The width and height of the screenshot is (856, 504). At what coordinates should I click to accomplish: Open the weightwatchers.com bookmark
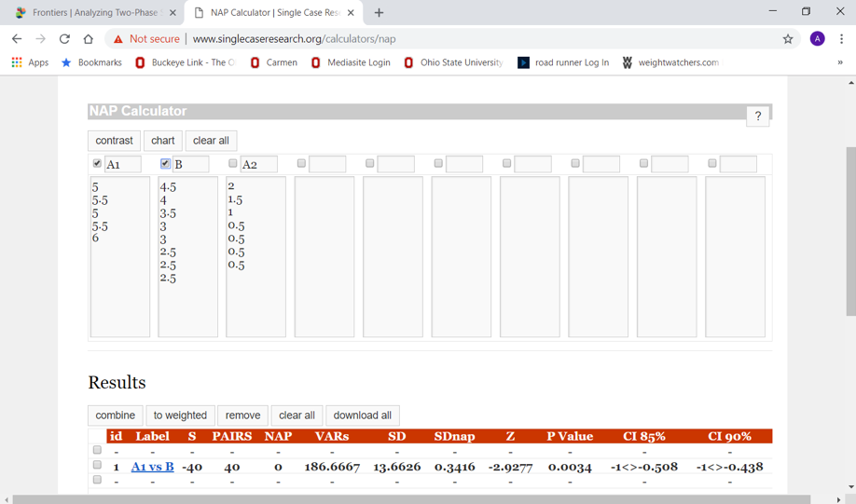coord(671,62)
